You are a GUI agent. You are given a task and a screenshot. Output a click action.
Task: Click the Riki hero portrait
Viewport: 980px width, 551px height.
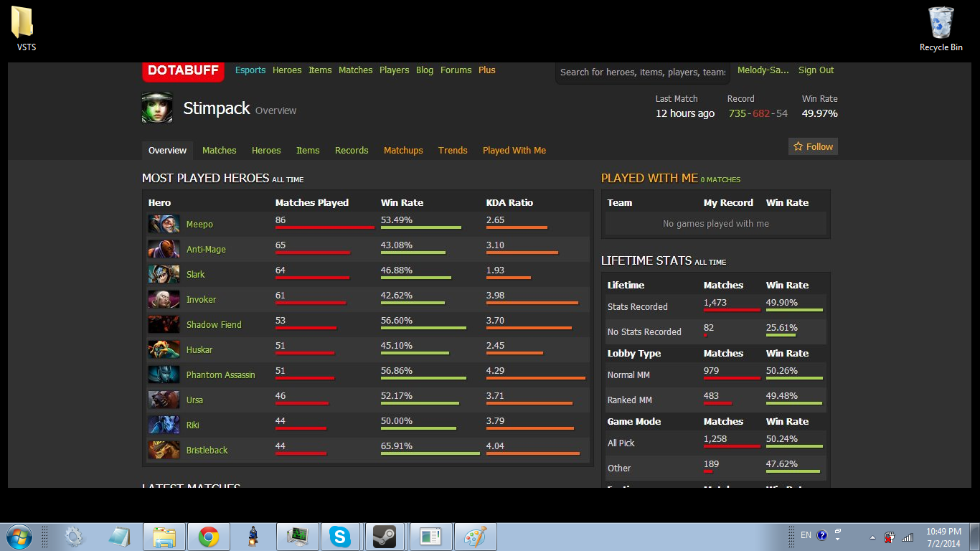pos(164,425)
